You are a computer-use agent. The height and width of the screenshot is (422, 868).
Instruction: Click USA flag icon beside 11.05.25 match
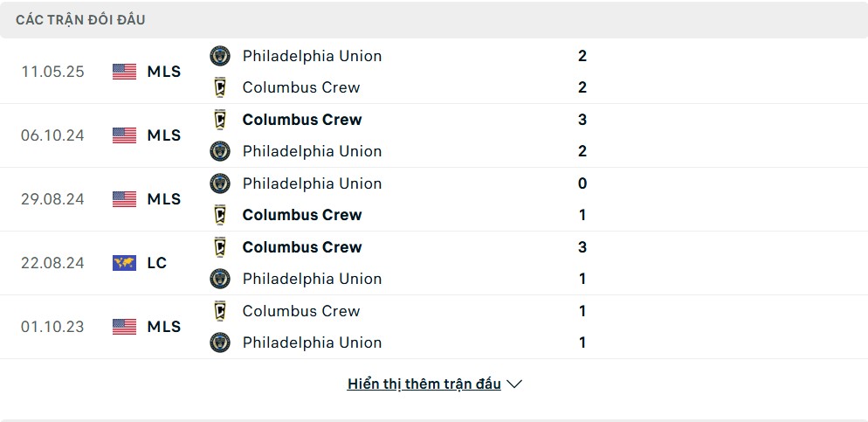(125, 72)
